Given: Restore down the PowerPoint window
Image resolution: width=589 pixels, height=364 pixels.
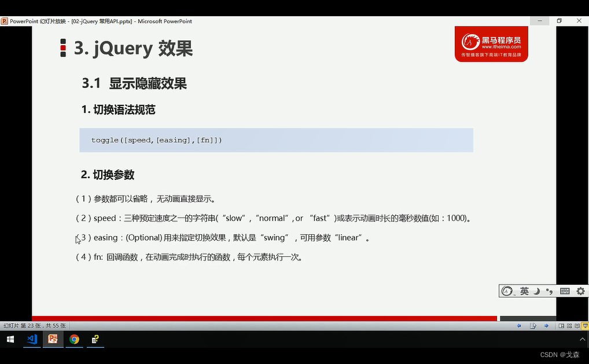Looking at the screenshot, I should tap(559, 21).
